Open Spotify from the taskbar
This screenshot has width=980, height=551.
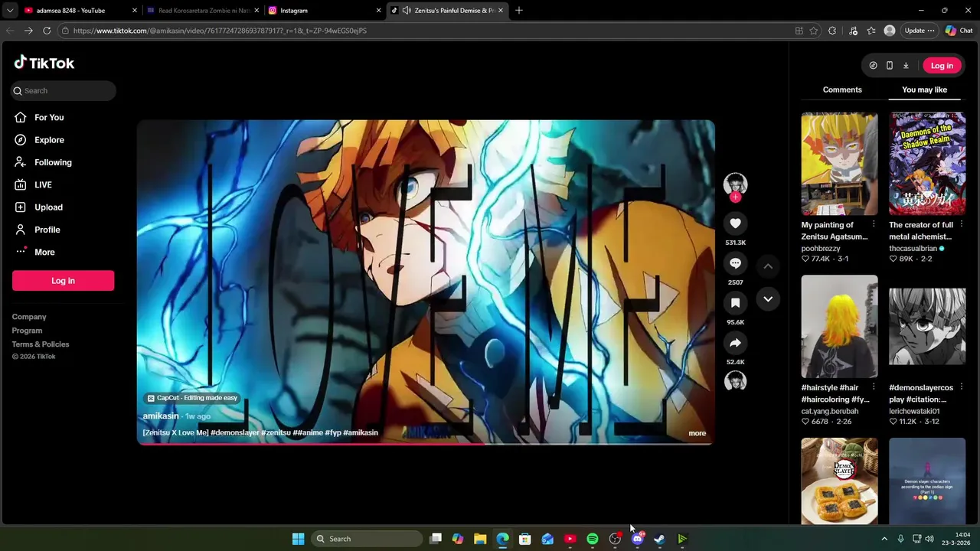(593, 539)
